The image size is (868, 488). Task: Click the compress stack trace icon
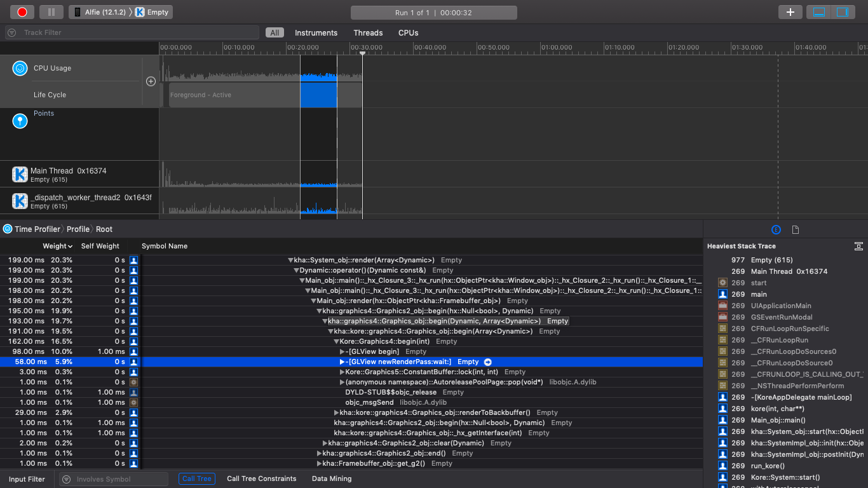[859, 246]
